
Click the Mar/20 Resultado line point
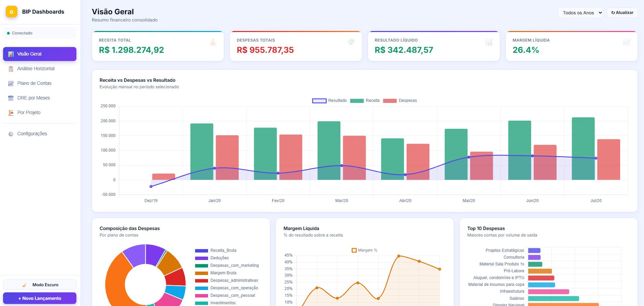tap(342, 166)
